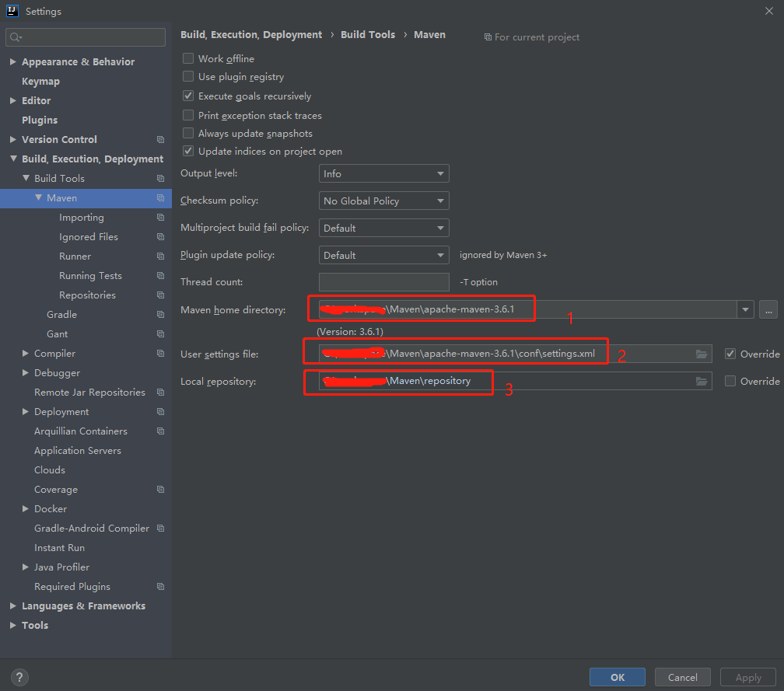Tick the Use plugin registry checkbox

click(x=188, y=76)
